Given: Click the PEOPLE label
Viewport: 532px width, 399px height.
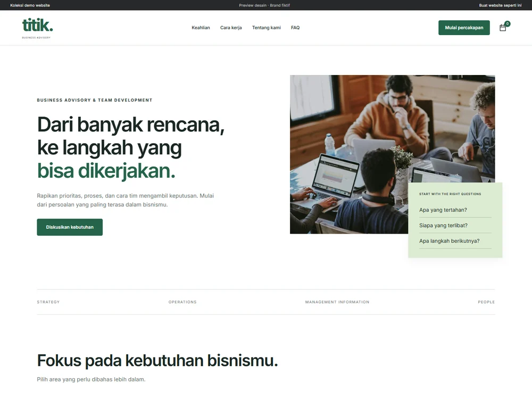Looking at the screenshot, I should click(486, 302).
